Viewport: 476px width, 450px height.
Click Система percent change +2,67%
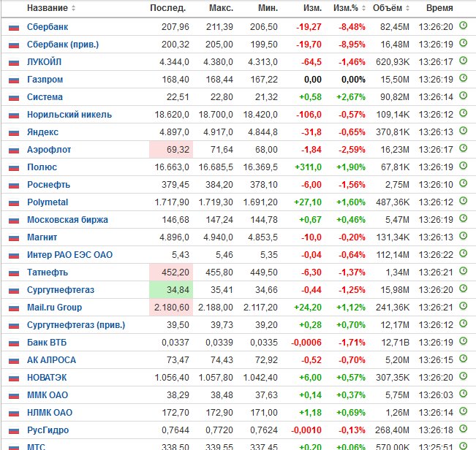click(351, 97)
